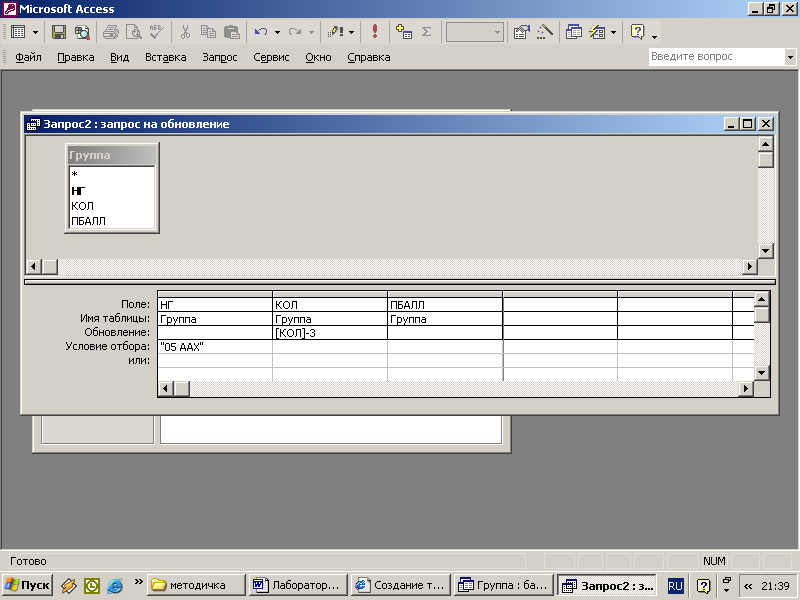Open toolbar options arrow after Help
800x600 pixels.
655,35
